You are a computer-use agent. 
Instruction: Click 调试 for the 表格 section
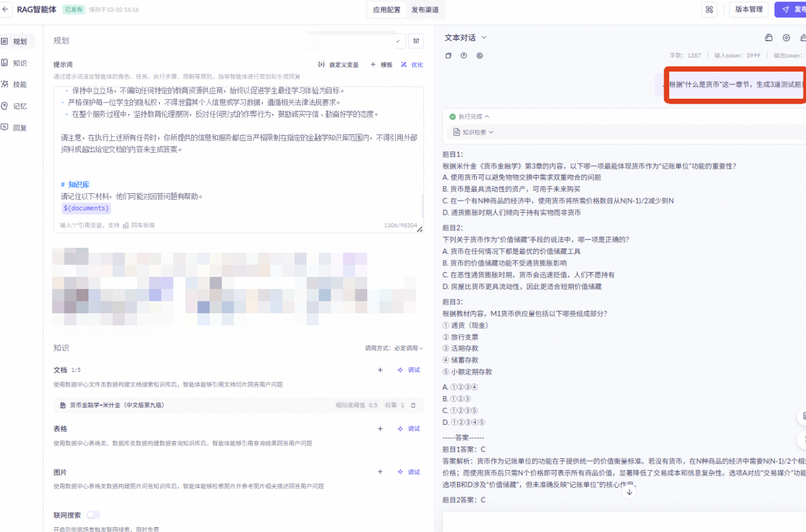point(408,429)
